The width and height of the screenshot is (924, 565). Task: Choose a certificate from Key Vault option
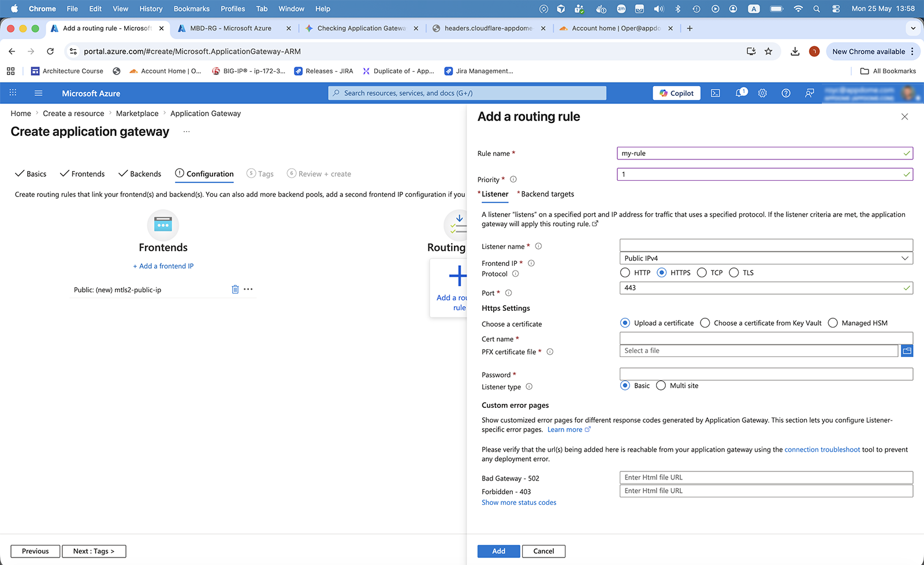[705, 323]
